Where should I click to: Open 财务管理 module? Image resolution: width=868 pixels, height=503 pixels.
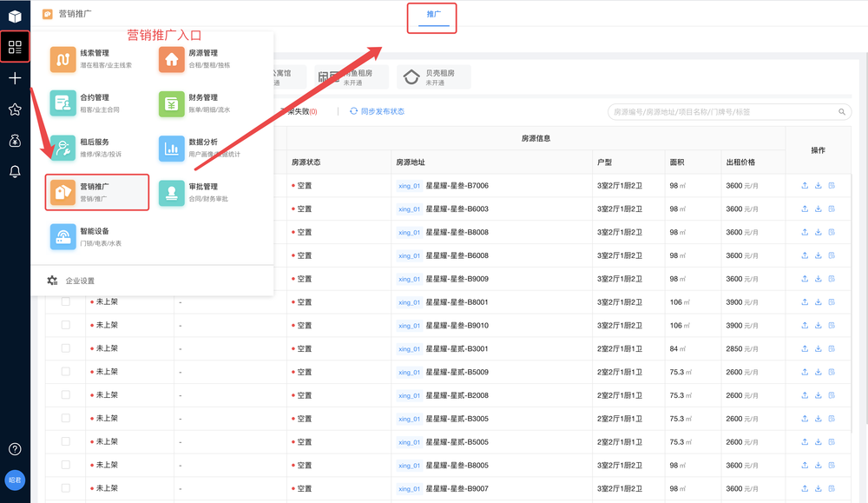pyautogui.click(x=196, y=103)
